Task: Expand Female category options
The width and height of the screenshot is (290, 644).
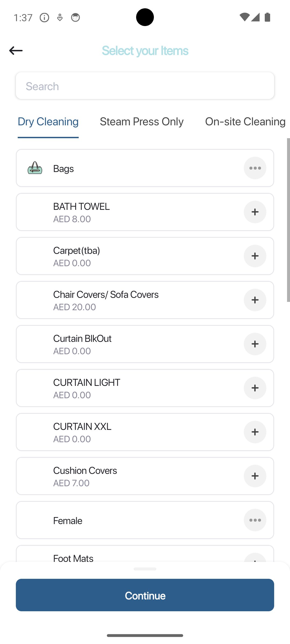Action: 255,520
